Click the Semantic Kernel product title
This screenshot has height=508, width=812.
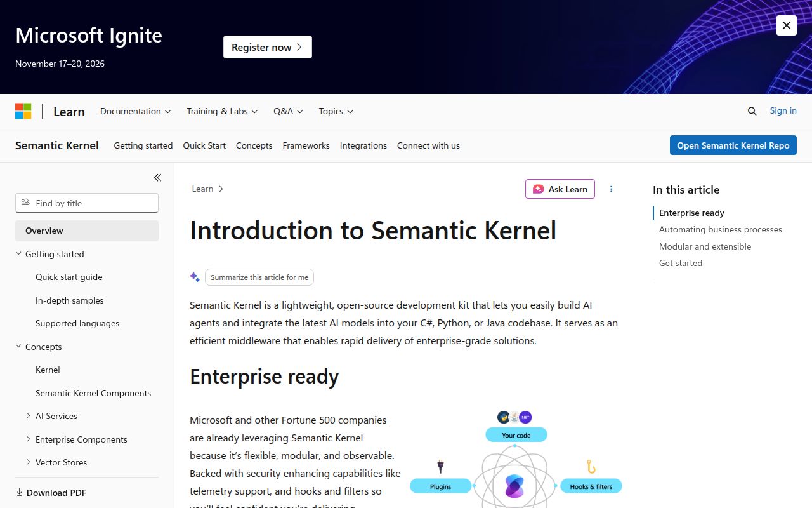point(57,145)
